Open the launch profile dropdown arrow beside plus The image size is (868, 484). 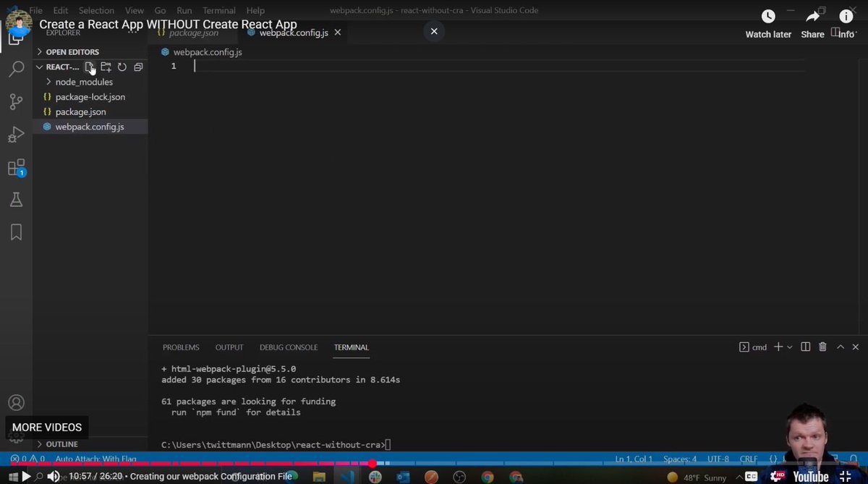790,347
